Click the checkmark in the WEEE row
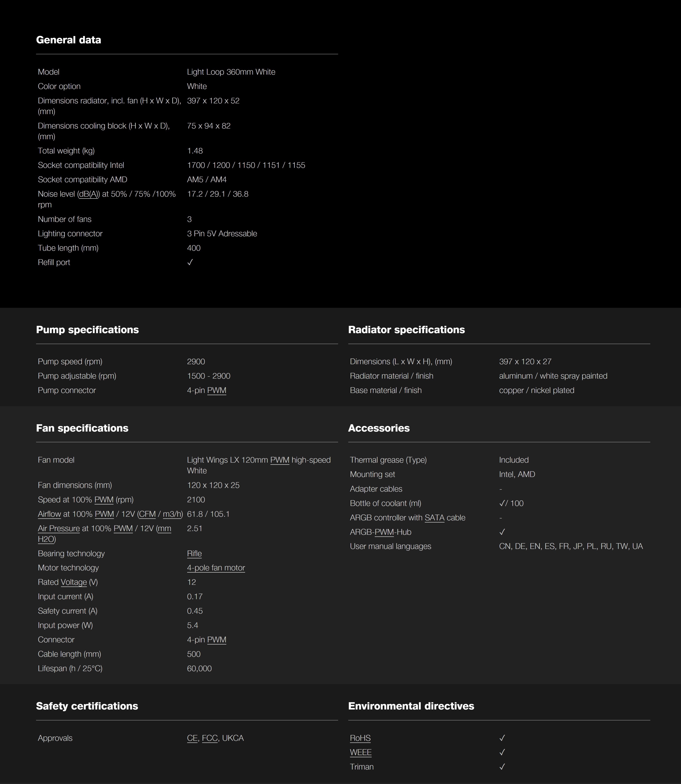 pos(502,753)
